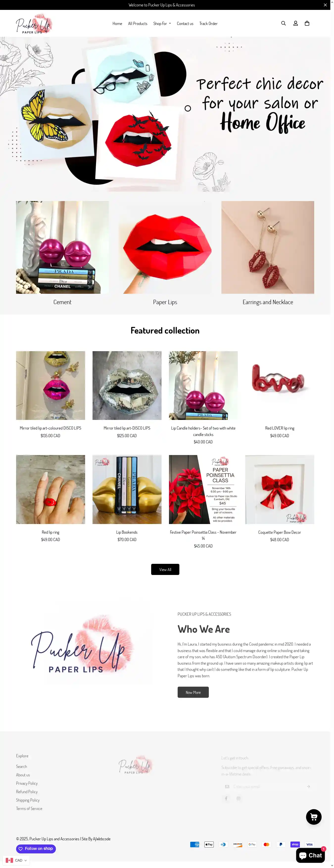Open the shopping bag icon in header

pos(307,23)
